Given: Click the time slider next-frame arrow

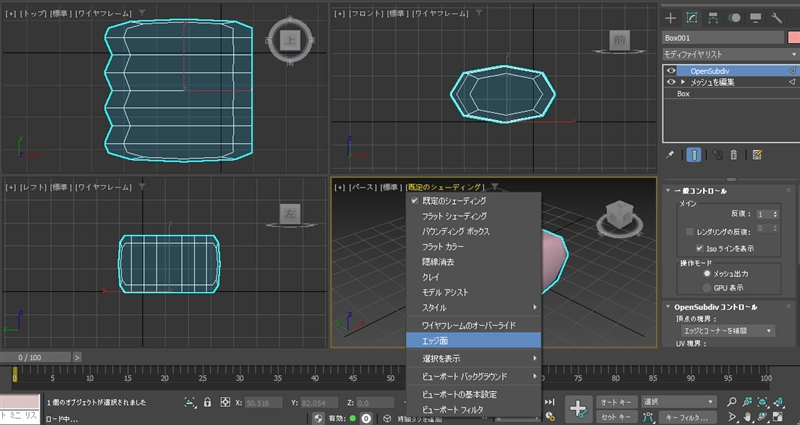Looking at the screenshot, I should 77,357.
